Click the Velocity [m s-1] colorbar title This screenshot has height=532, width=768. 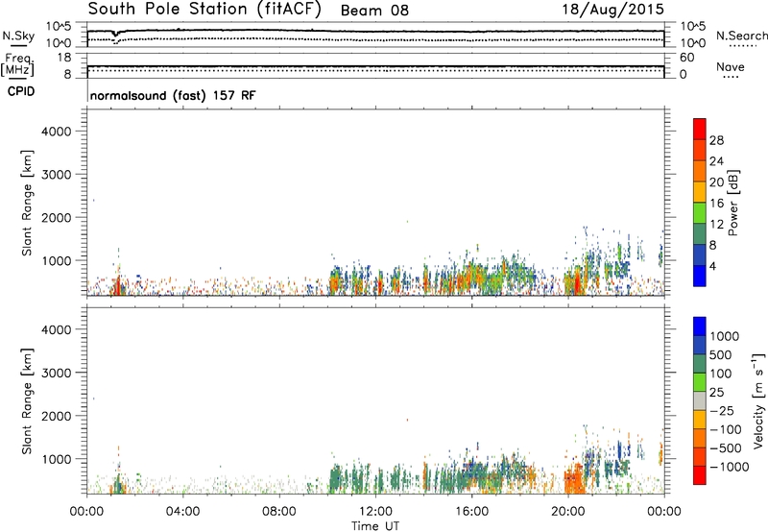tap(759, 400)
